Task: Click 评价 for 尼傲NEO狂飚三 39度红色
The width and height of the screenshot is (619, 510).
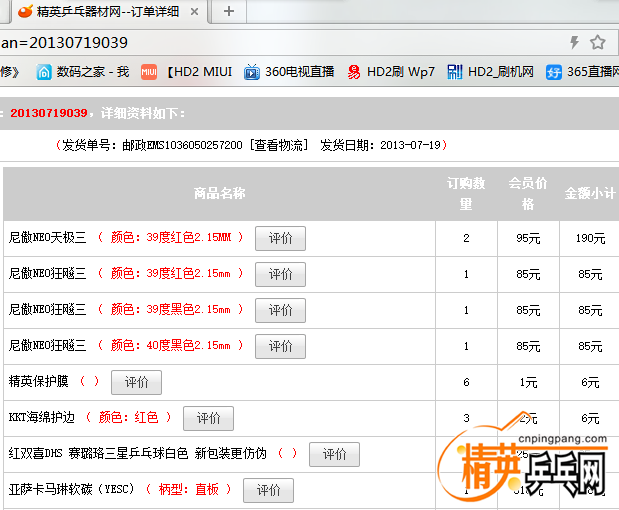Action: point(280,274)
